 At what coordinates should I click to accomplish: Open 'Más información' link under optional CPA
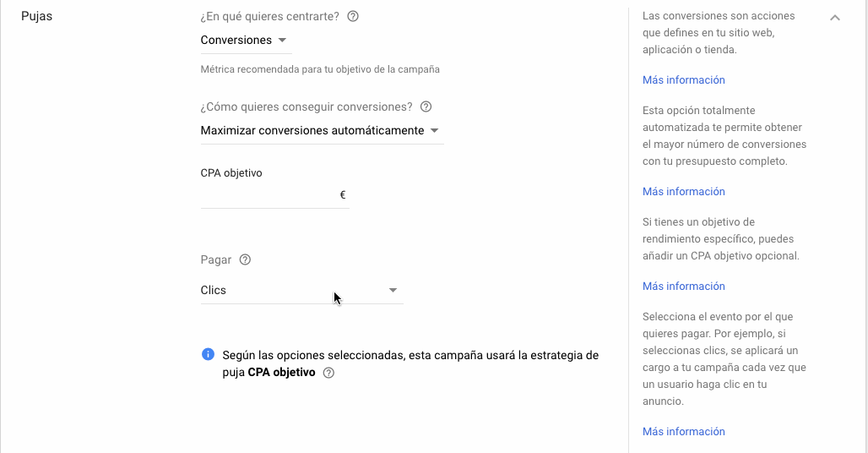pos(684,286)
